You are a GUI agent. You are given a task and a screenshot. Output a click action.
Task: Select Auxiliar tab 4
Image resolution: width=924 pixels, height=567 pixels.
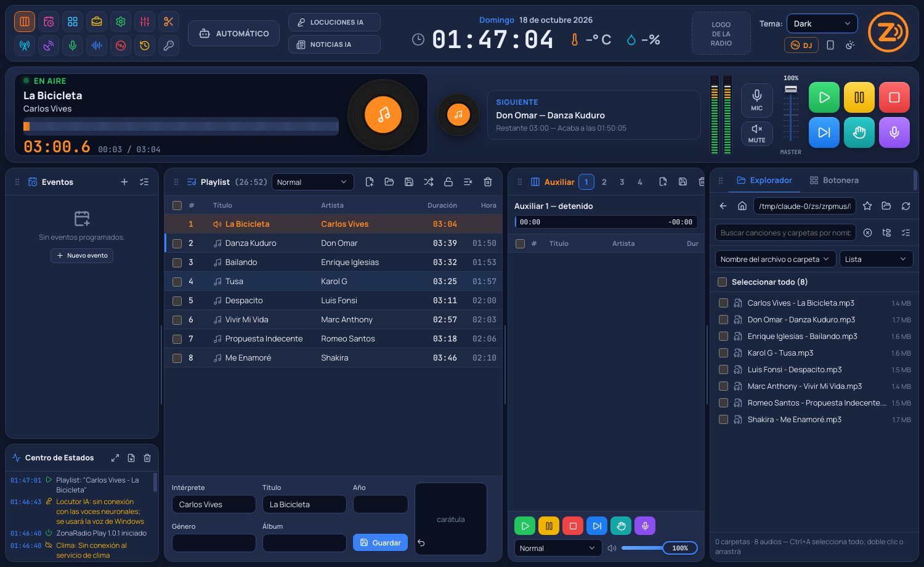pyautogui.click(x=640, y=182)
